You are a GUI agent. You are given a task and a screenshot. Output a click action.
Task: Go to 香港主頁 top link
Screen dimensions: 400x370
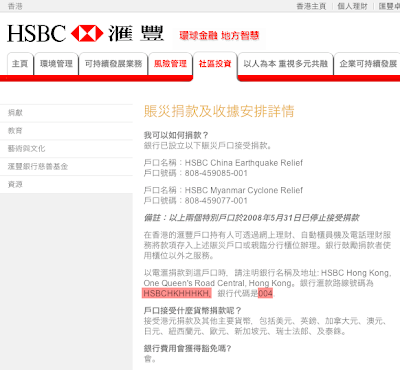pyautogui.click(x=311, y=6)
